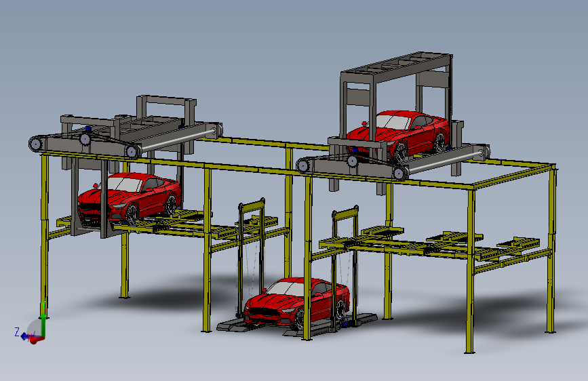Select the silver roller shaft on the left carriage
Viewport: 588px width, 381px height.
click(x=178, y=139)
